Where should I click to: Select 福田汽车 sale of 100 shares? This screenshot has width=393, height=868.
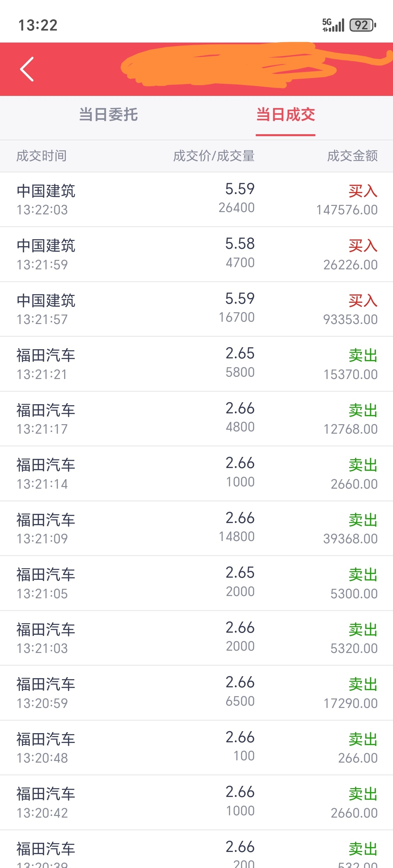coord(196,748)
